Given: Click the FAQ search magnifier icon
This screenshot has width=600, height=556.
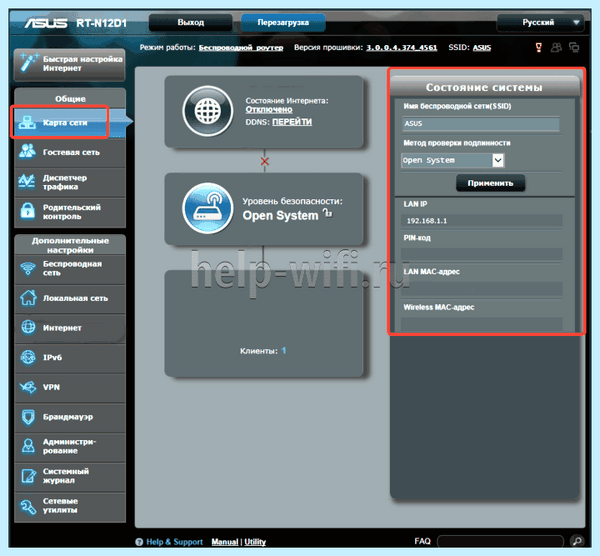Looking at the screenshot, I should [577, 541].
